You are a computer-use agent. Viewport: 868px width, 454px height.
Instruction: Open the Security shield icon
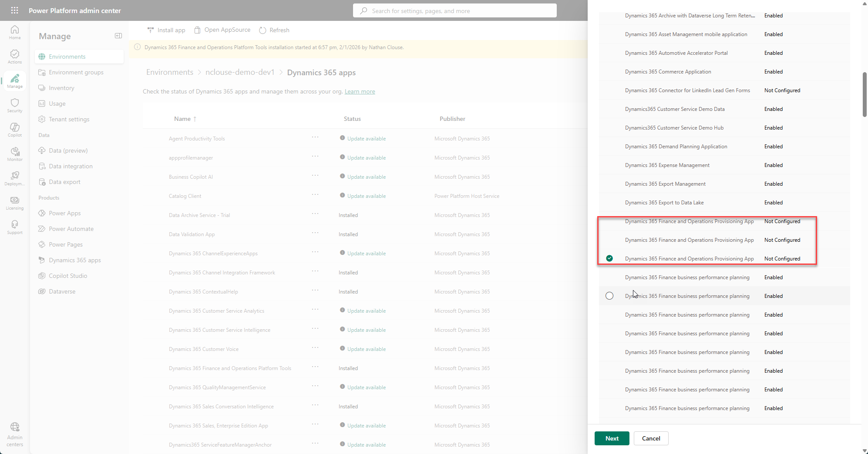point(15,105)
